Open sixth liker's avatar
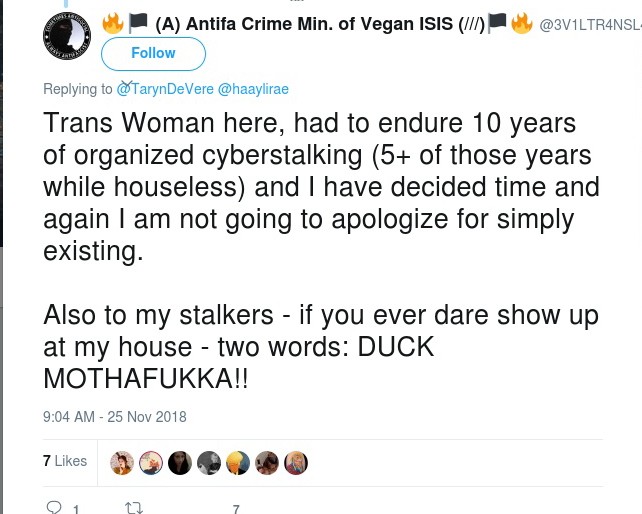Screen dimensions: 642x514 point(267,463)
